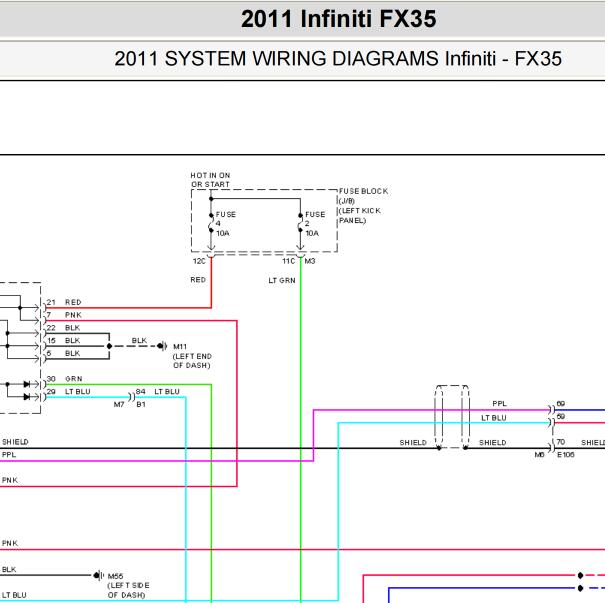The image size is (605, 603).
Task: Click the "BLK" label left of M55 ground
Action: pos(9,569)
